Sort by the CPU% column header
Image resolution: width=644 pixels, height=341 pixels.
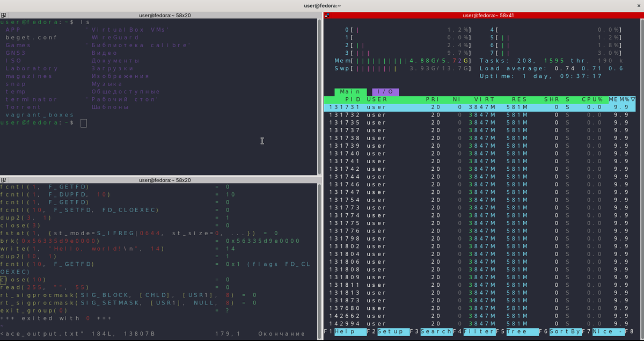pyautogui.click(x=592, y=99)
